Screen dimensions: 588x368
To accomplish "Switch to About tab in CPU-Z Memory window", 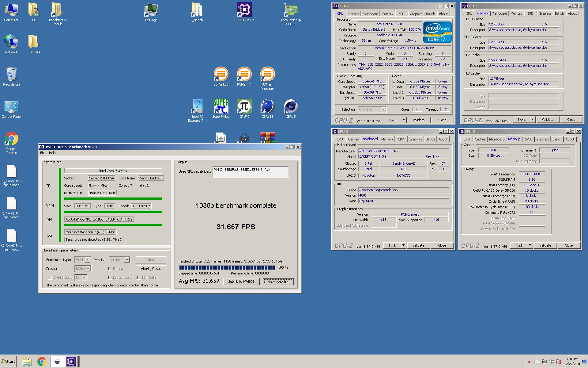I will click(570, 139).
